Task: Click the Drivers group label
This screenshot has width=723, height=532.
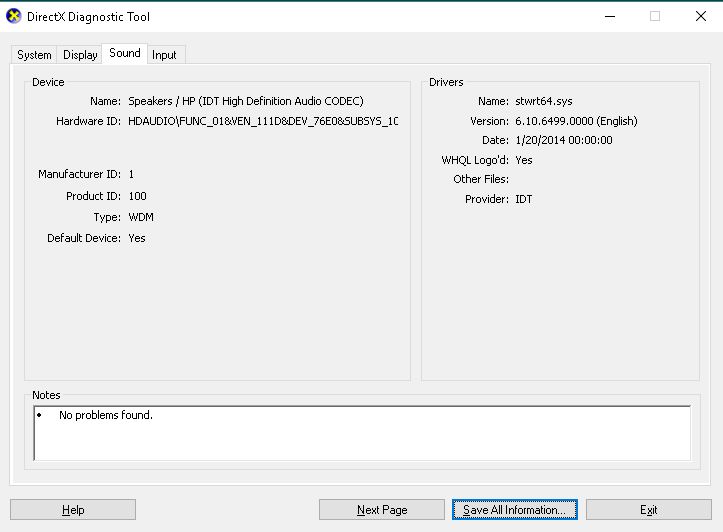Action: point(446,82)
